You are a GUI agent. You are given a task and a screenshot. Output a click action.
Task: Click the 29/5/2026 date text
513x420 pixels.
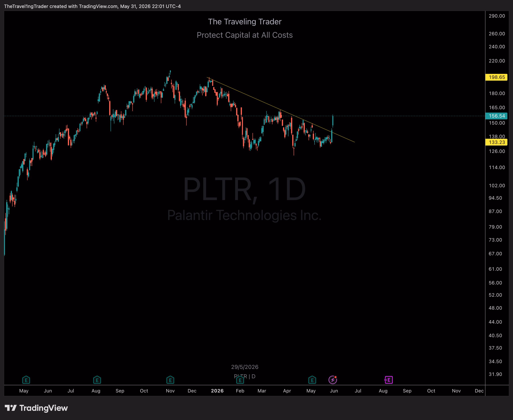pyautogui.click(x=245, y=367)
